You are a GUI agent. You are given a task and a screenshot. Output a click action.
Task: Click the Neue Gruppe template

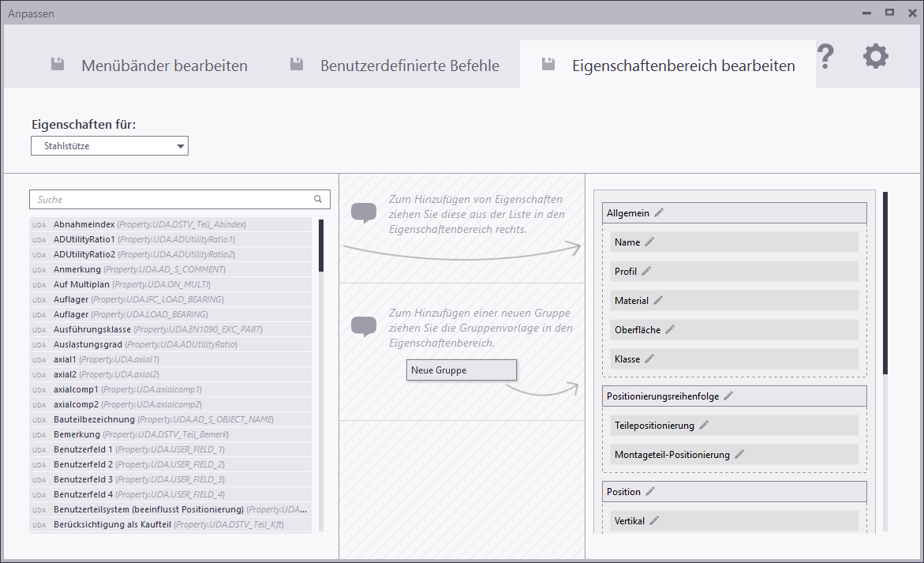(461, 370)
